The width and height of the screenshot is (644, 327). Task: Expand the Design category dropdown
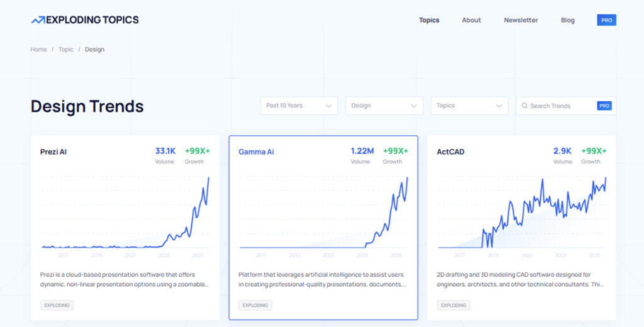pyautogui.click(x=384, y=106)
